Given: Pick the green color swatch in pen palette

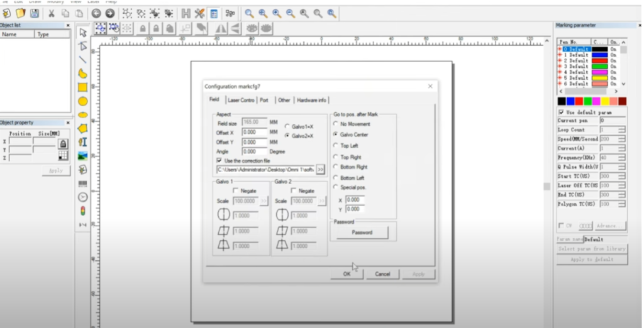Looking at the screenshot, I should click(588, 101).
